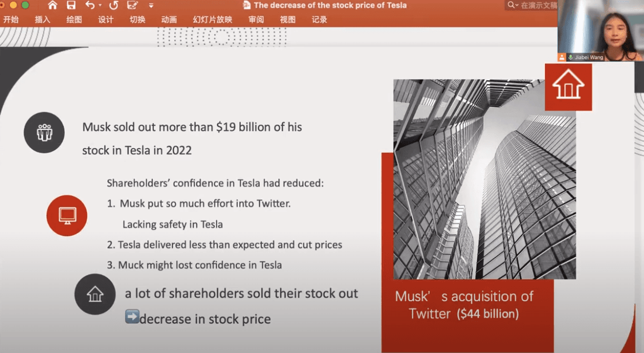Click Jiabei Wang's video thumbnail
The width and height of the screenshot is (644, 353).
[x=601, y=31]
